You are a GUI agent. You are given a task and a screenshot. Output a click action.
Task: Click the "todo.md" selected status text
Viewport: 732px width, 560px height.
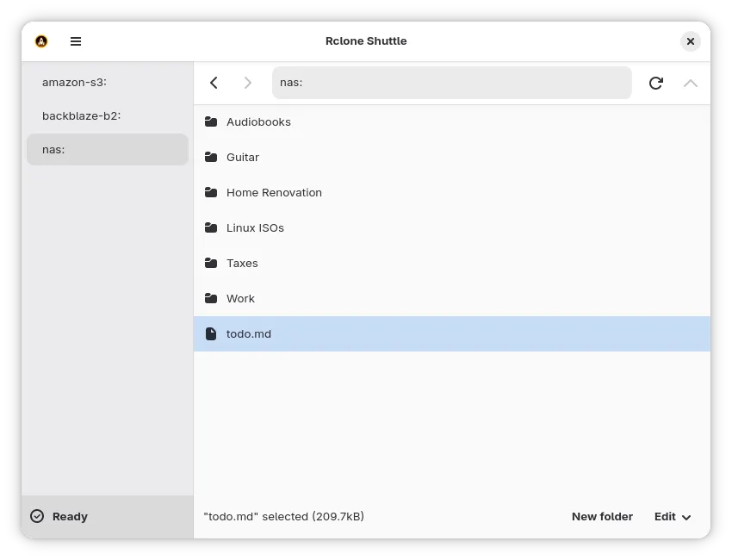tap(284, 517)
